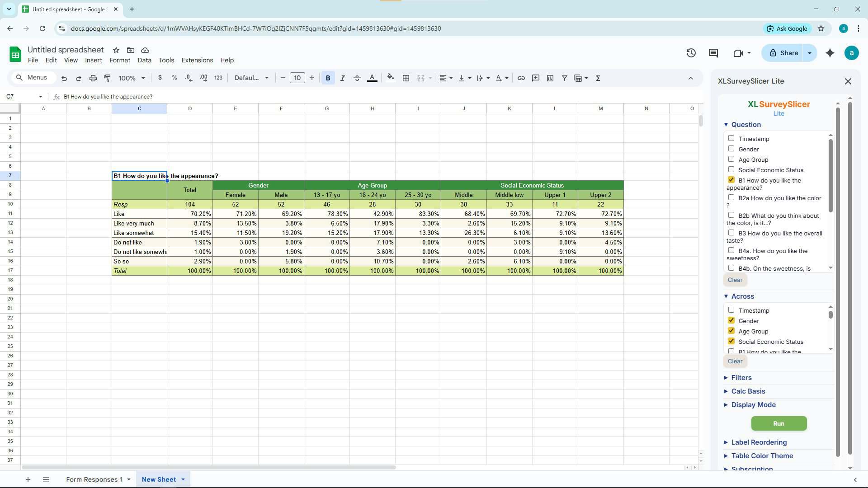Open the font family dropdown
This screenshot has width=868, height=488.
pyautogui.click(x=251, y=78)
